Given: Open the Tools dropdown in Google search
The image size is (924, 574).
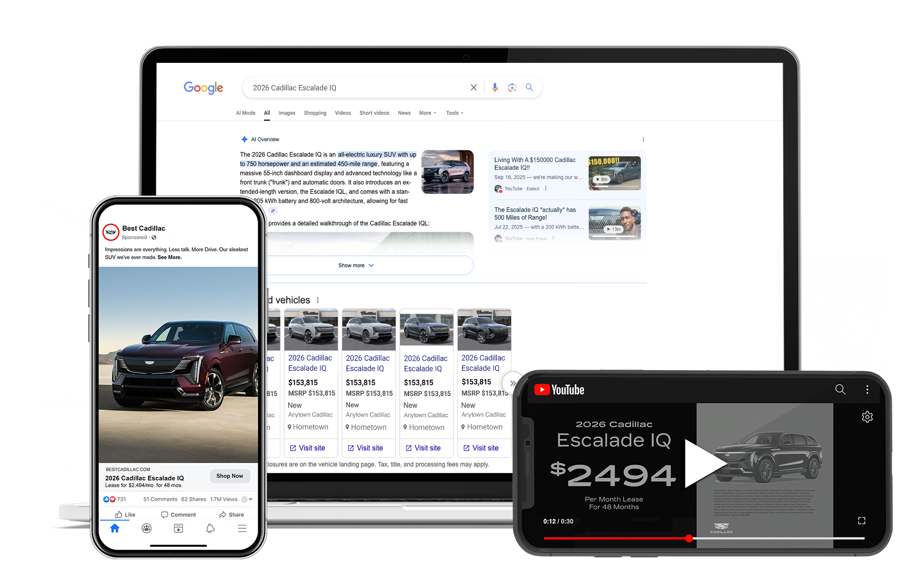Looking at the screenshot, I should click(454, 113).
